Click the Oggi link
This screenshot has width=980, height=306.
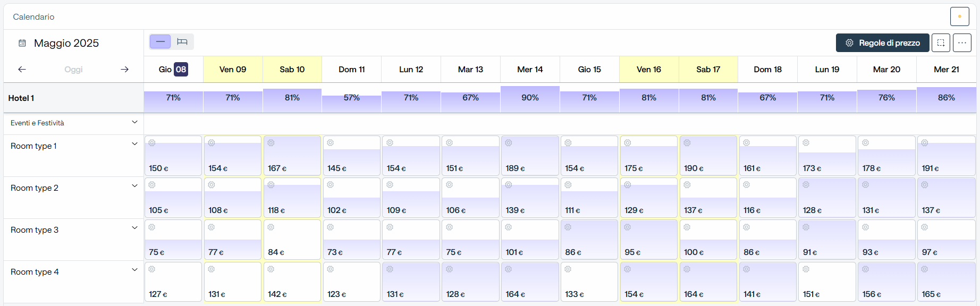tap(73, 70)
